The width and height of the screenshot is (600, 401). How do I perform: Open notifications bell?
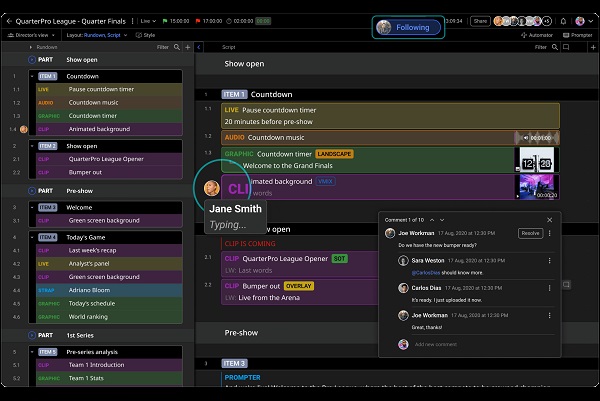coord(563,21)
